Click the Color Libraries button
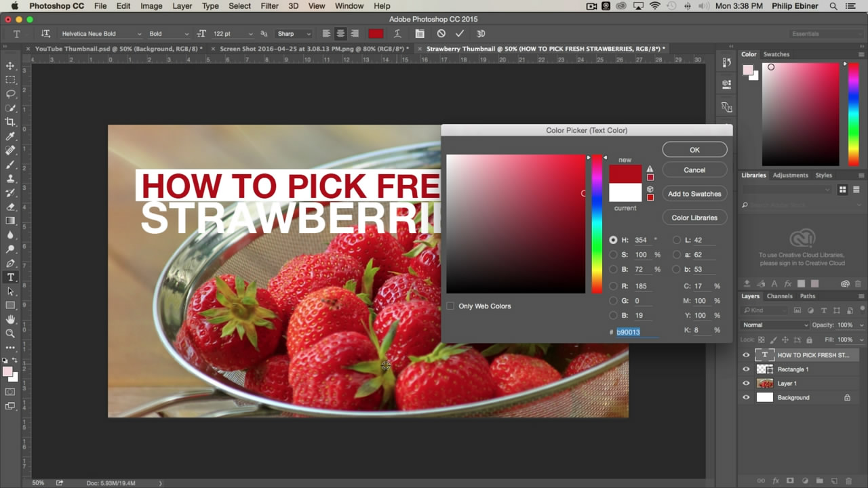This screenshot has height=488, width=868. [x=694, y=218]
